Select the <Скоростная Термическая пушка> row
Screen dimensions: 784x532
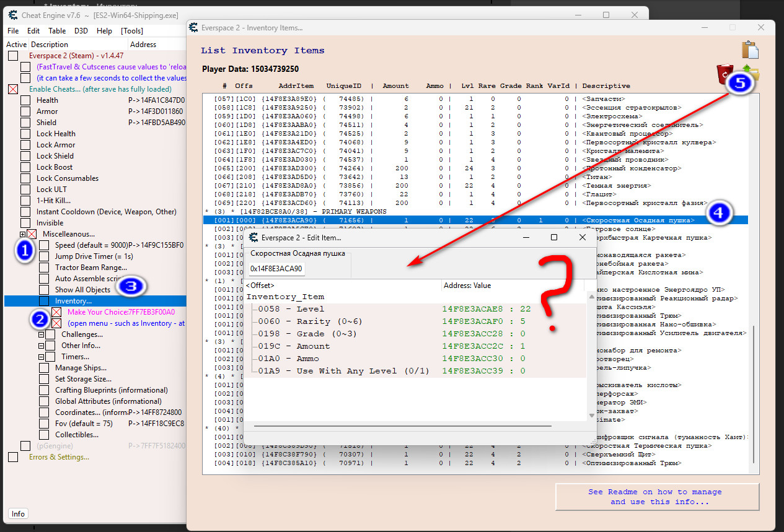(476, 446)
